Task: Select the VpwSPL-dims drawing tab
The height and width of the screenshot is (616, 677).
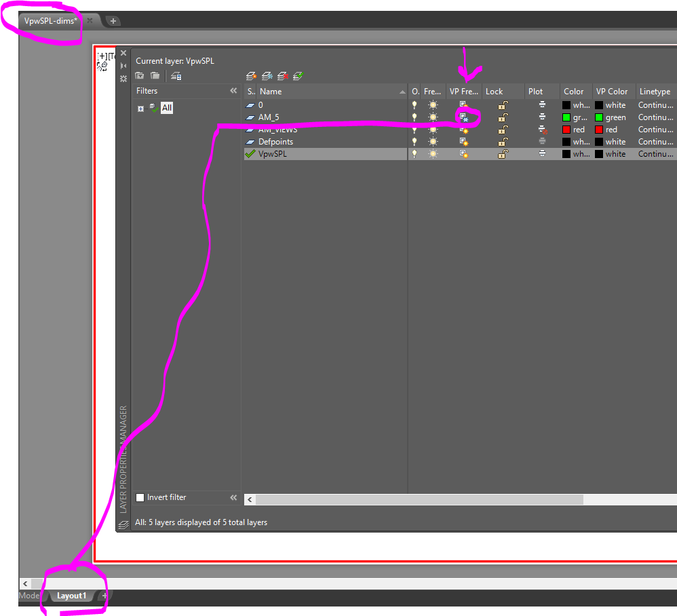Action: point(46,20)
